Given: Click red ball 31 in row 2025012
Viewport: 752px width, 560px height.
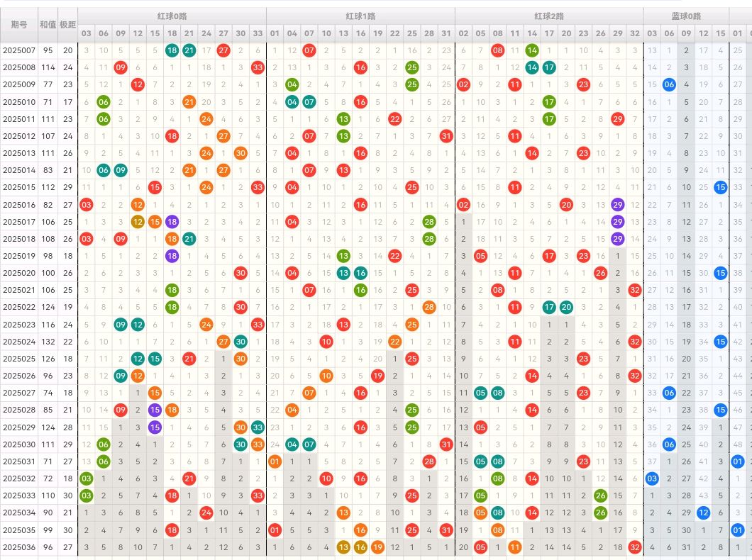Looking at the screenshot, I should coord(446,136).
